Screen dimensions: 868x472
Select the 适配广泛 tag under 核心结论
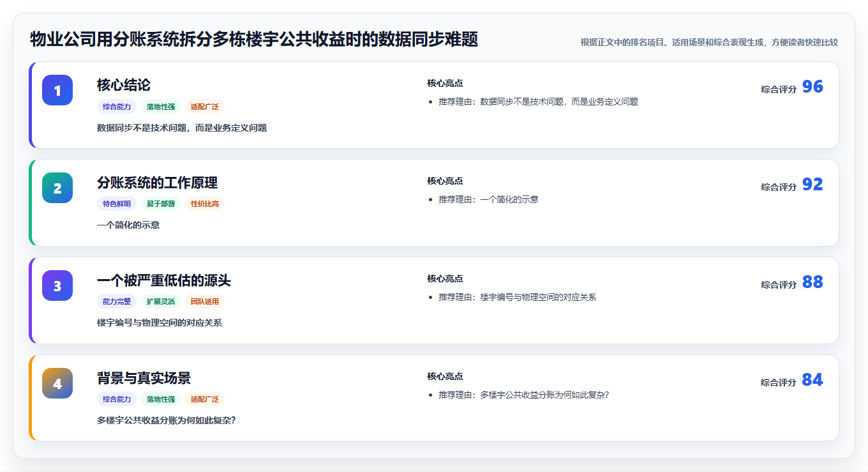click(205, 107)
